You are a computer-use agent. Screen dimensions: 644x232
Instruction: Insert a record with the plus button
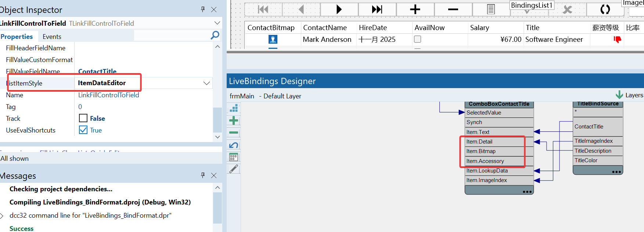coord(415,9)
